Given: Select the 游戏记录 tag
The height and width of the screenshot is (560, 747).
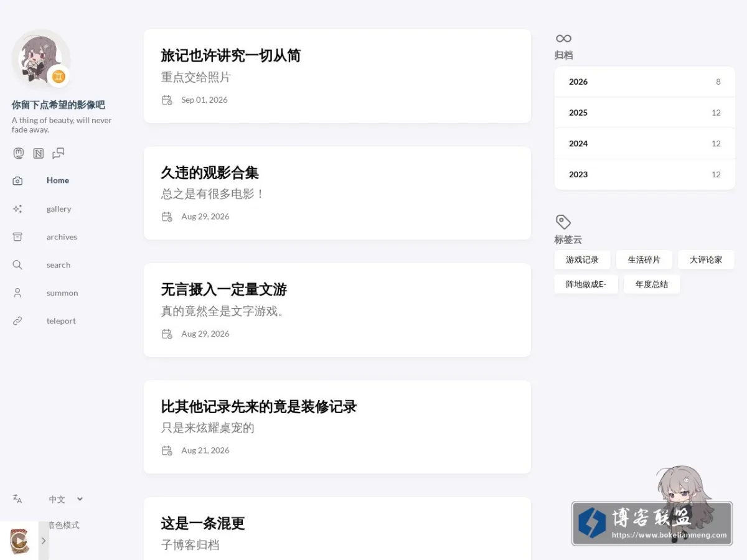Looking at the screenshot, I should (x=582, y=259).
